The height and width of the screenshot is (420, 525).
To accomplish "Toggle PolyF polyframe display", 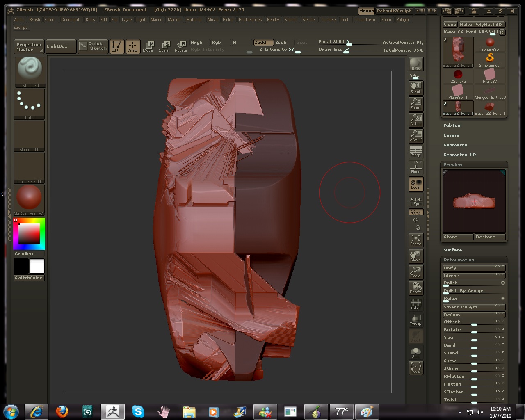I will coord(416,304).
